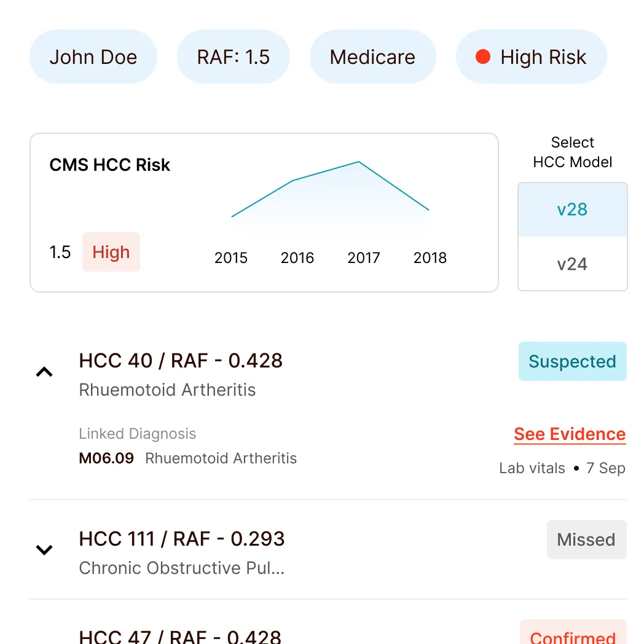Screen dimensions: 644x644
Task: Open the See Evidence link
Action: (570, 434)
